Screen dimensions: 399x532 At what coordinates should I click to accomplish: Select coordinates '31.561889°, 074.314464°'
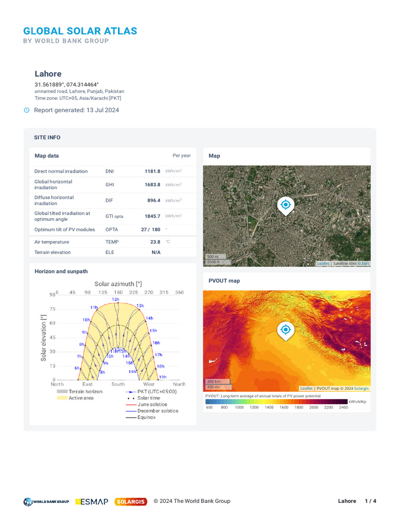pyautogui.click(x=66, y=85)
